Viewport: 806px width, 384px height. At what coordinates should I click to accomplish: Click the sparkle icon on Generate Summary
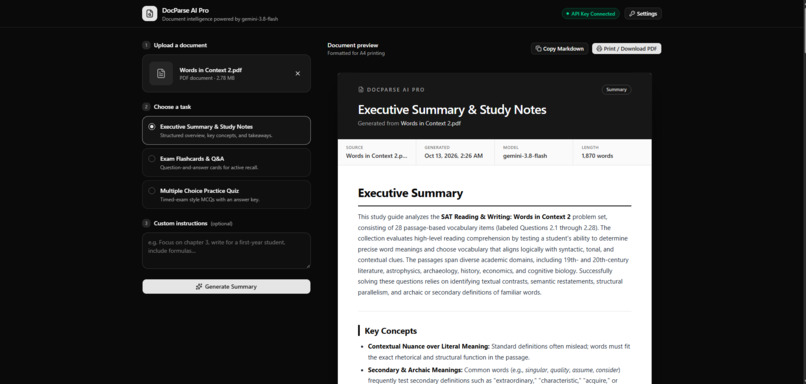pos(199,286)
